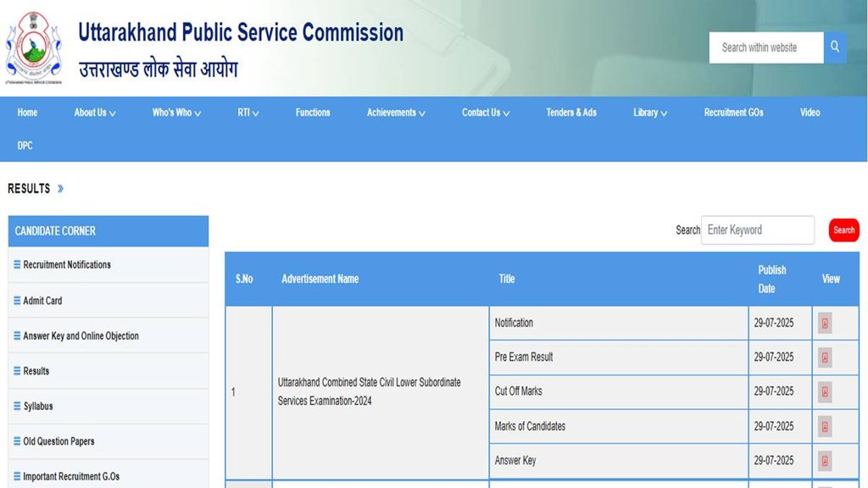Open Results link in Candidate Corner
This screenshot has height=488, width=868.
coord(36,371)
